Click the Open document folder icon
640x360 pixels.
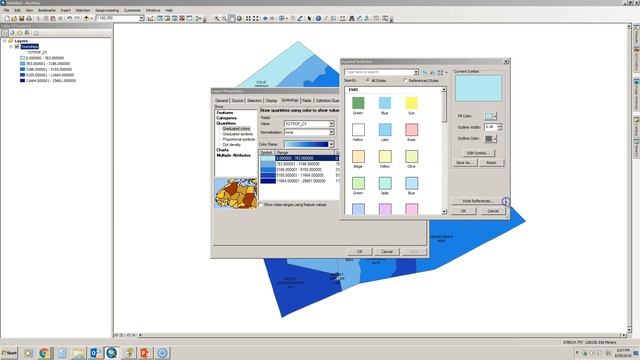(x=14, y=18)
